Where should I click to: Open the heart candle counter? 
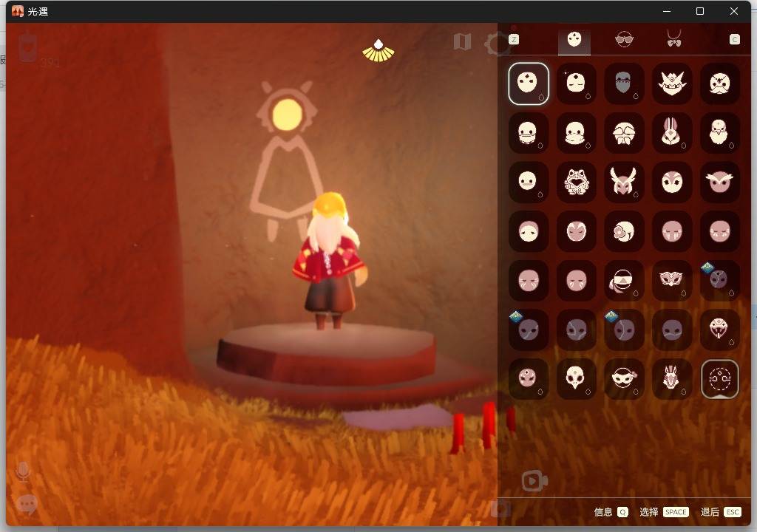coord(29,47)
